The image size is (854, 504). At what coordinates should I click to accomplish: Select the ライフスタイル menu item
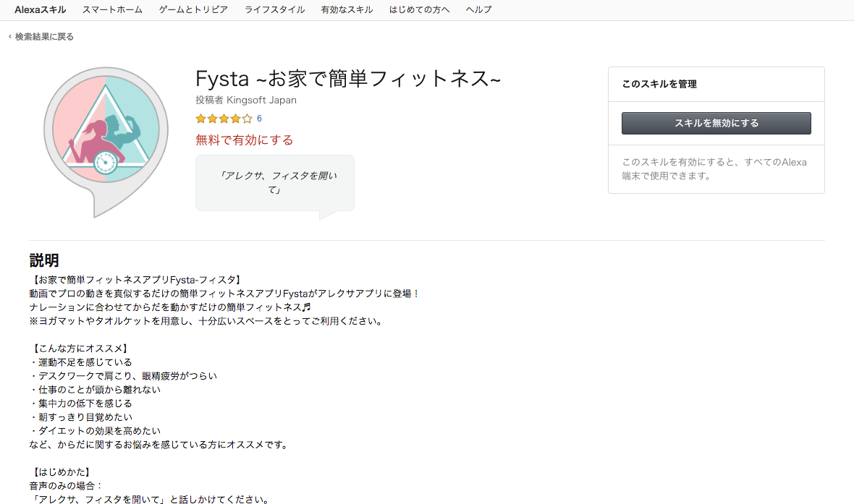(x=274, y=10)
